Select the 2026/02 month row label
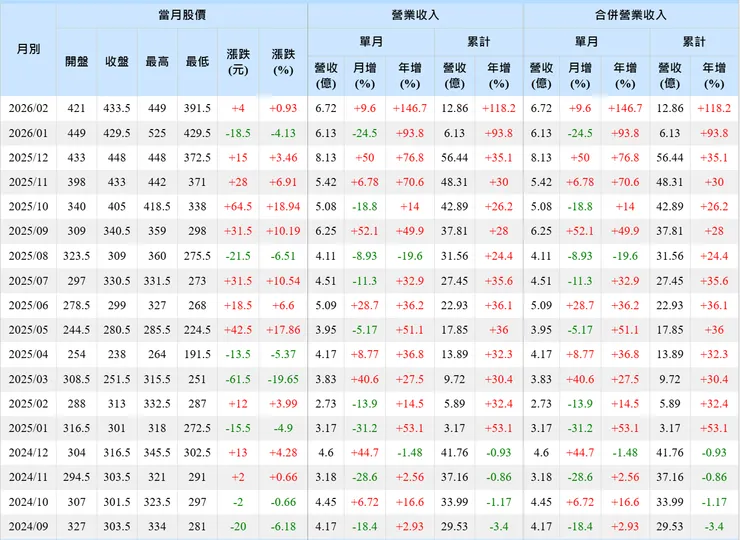 coord(28,108)
